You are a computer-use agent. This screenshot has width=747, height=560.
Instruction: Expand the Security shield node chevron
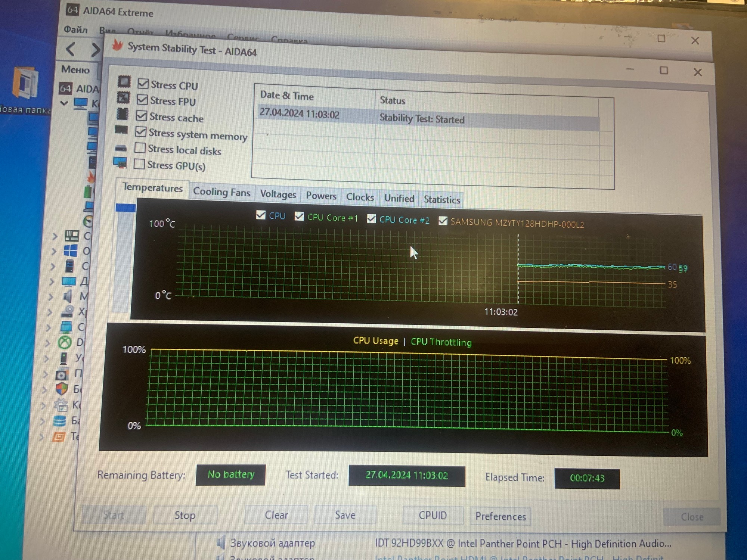pyautogui.click(x=45, y=390)
